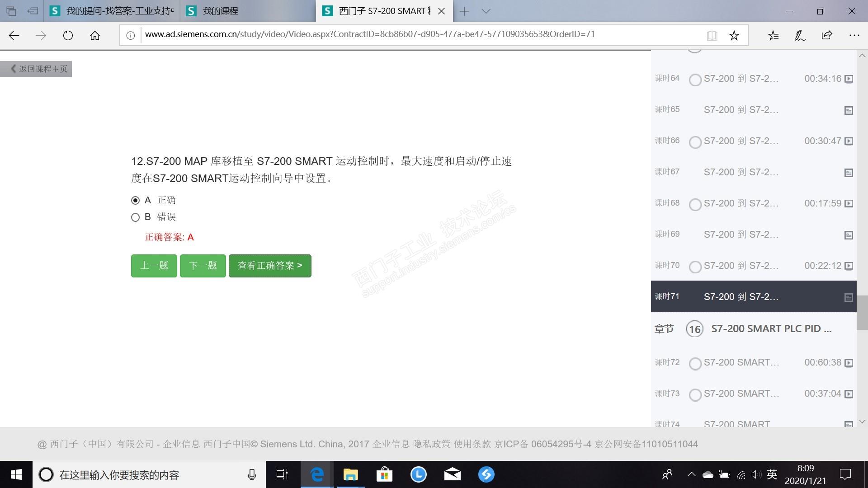Select answer option B 错误
This screenshot has width=868, height=488.
[x=135, y=217]
